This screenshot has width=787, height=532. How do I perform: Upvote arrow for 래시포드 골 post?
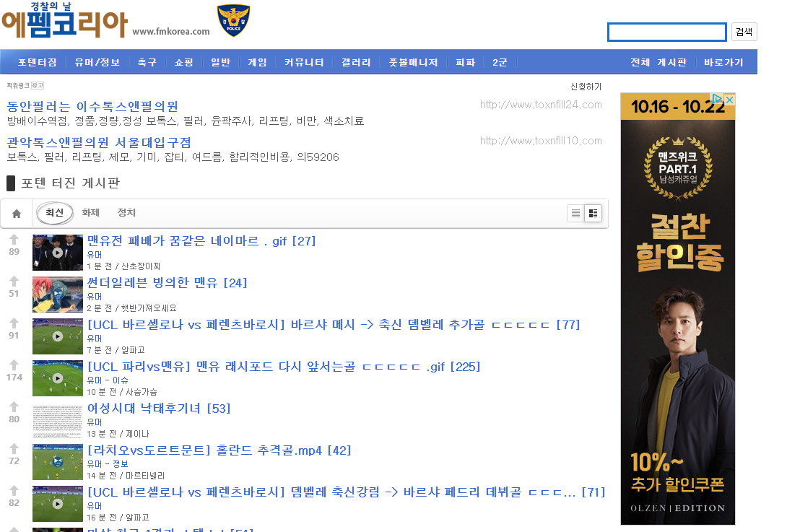click(x=14, y=365)
